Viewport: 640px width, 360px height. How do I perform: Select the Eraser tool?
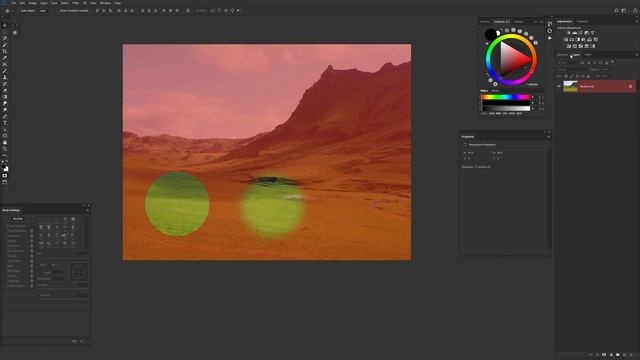pos(4,91)
